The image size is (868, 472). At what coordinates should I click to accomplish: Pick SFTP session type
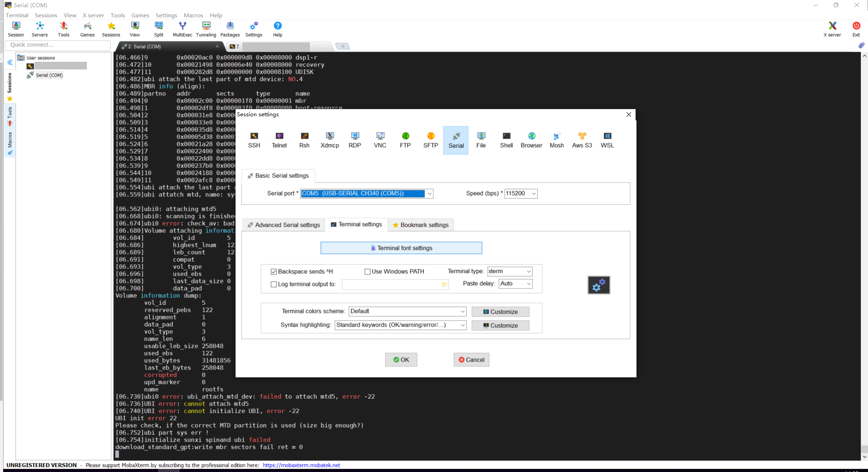[x=431, y=140]
